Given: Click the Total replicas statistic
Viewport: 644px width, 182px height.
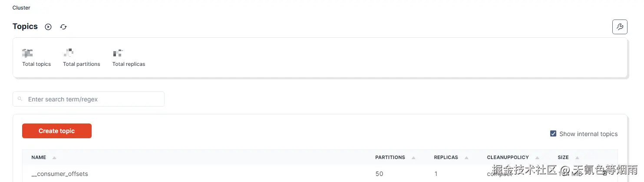Looking at the screenshot, I should click(x=129, y=64).
